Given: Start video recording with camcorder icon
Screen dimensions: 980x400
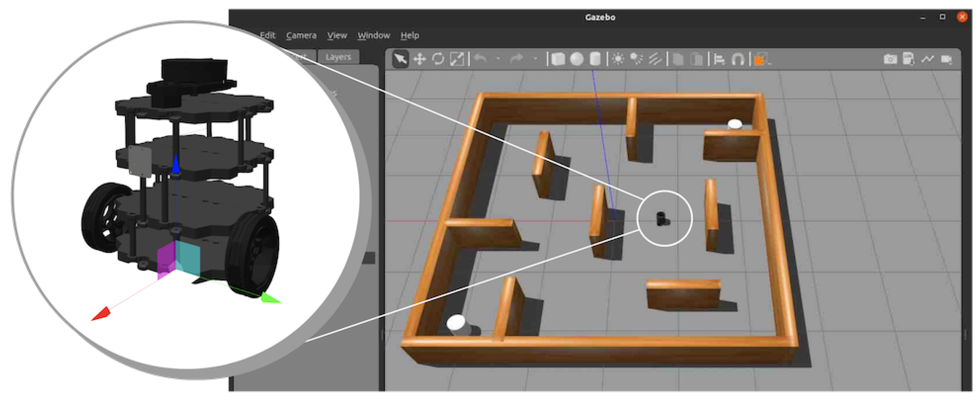Looking at the screenshot, I should click(x=946, y=59).
